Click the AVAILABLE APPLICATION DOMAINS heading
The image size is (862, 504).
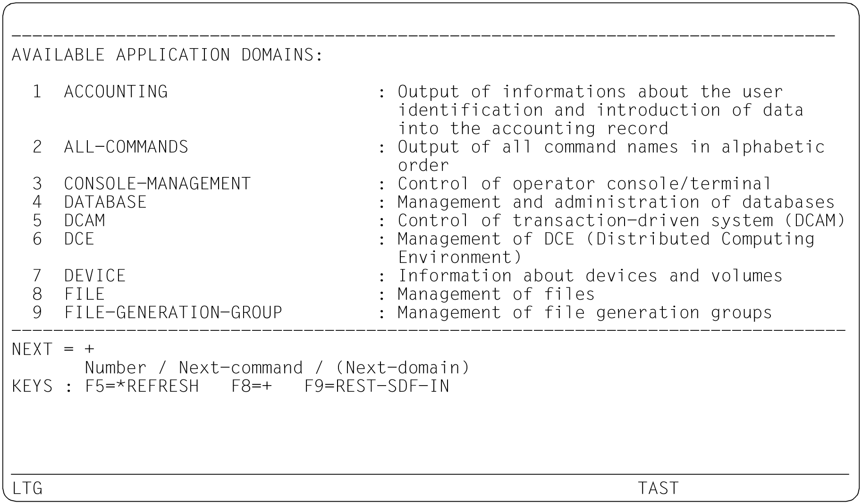(168, 55)
